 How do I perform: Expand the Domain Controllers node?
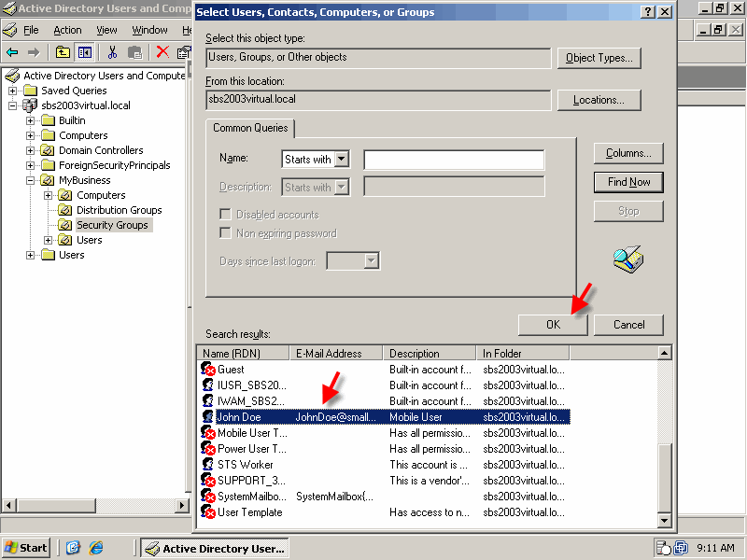[30, 150]
